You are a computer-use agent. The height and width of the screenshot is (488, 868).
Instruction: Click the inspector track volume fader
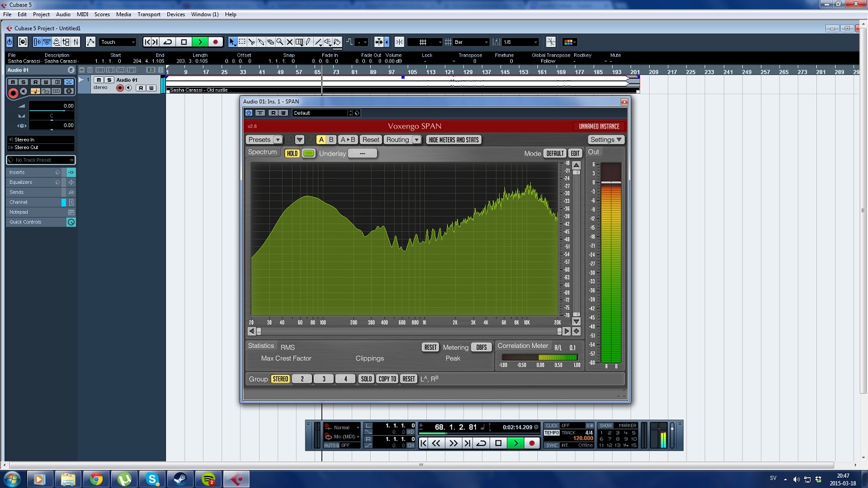[52, 106]
